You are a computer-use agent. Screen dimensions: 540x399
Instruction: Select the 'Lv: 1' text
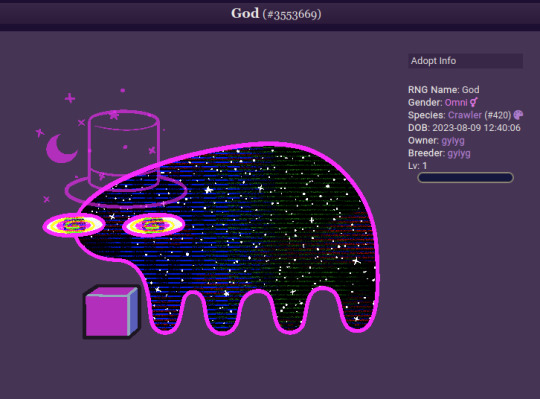point(417,166)
